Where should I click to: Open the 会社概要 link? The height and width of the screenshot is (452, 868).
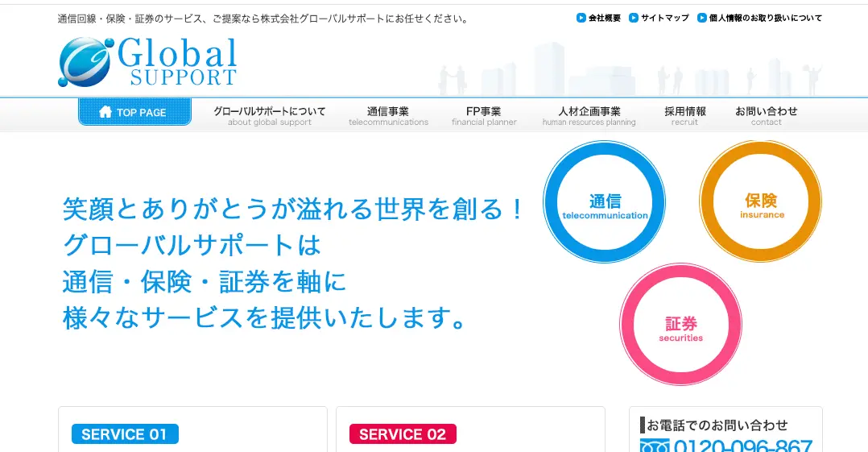tap(605, 18)
